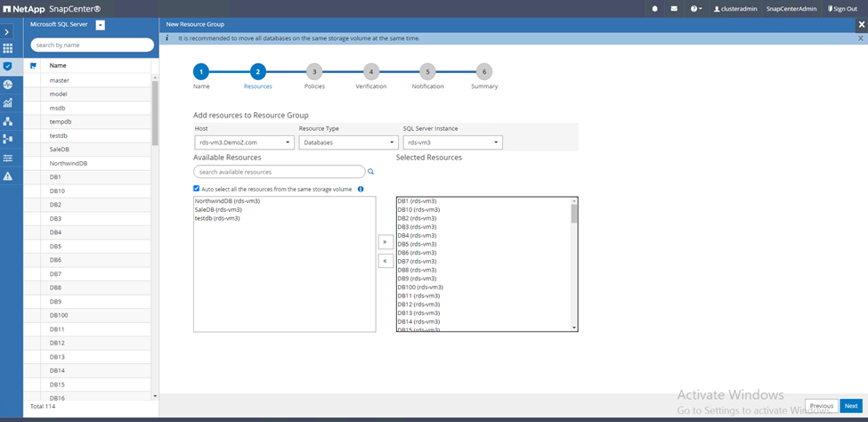
Task: Click the down arrow of the Selected Resources scrollbar
Action: click(x=574, y=328)
